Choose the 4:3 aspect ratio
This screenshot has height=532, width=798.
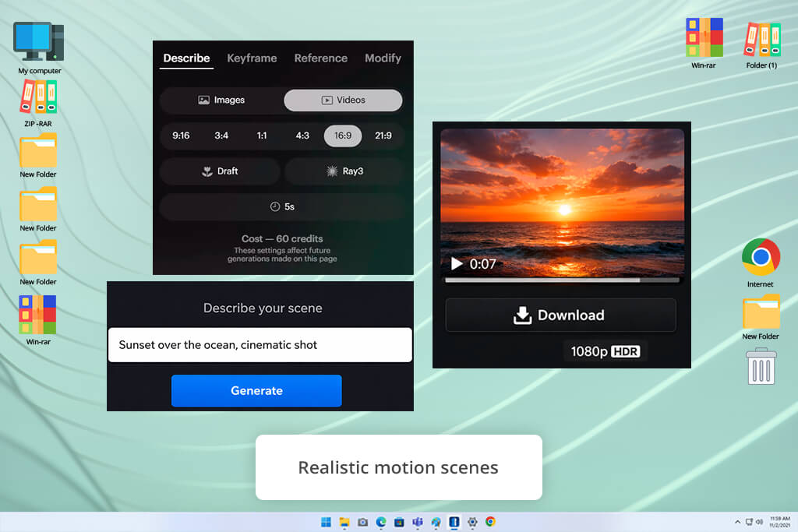pyautogui.click(x=302, y=136)
